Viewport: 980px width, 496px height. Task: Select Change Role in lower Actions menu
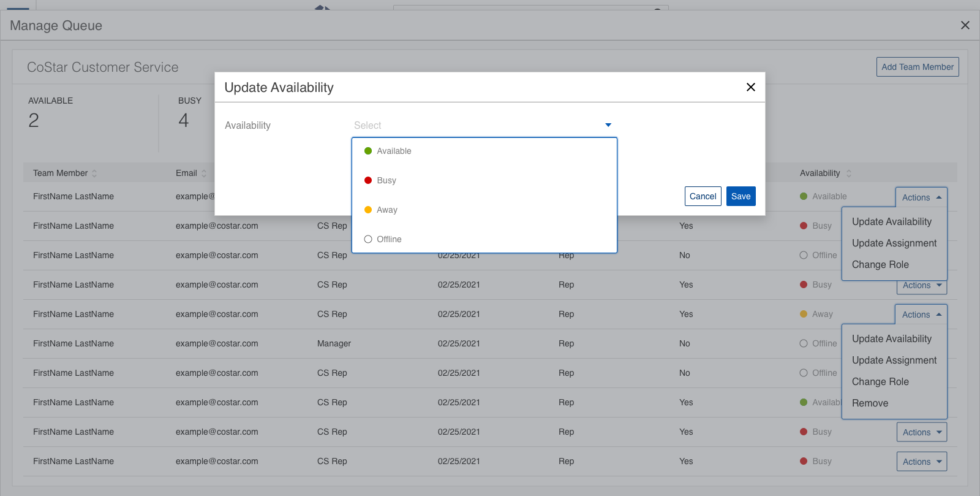(880, 381)
